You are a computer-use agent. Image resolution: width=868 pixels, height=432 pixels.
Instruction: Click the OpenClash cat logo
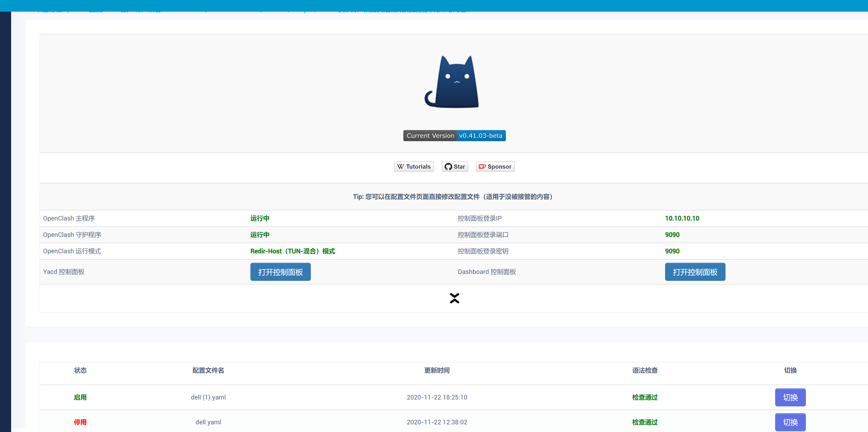pyautogui.click(x=451, y=82)
